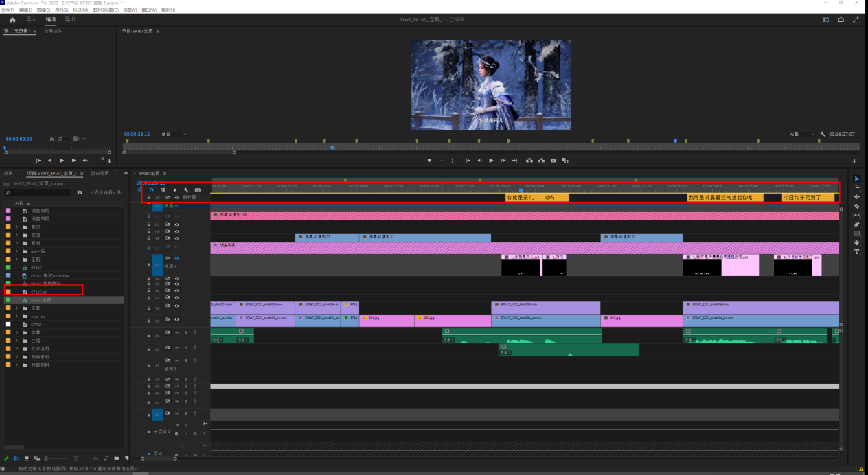The height and width of the screenshot is (475, 868).
Task: Open the 序列(S) menu
Action: pyautogui.click(x=61, y=10)
